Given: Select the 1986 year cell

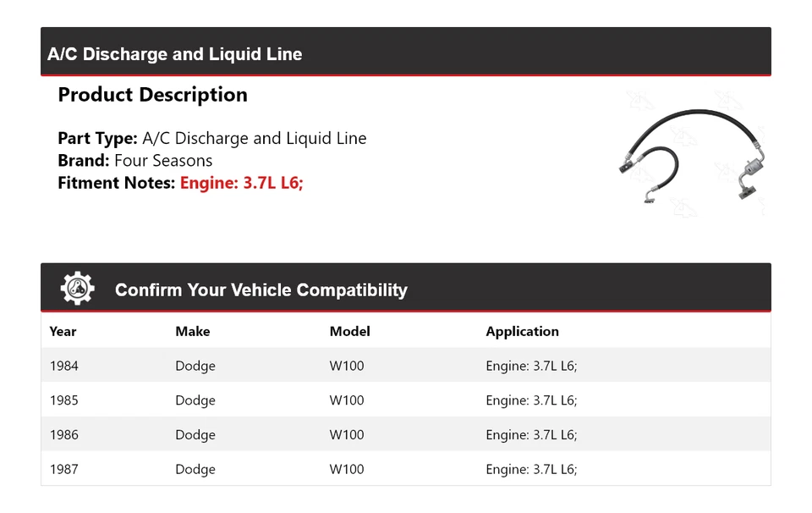Looking at the screenshot, I should pos(63,435).
